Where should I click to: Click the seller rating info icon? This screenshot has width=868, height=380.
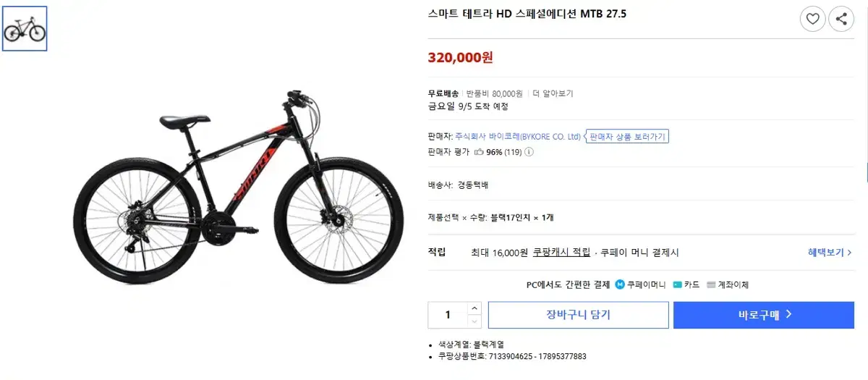point(529,152)
